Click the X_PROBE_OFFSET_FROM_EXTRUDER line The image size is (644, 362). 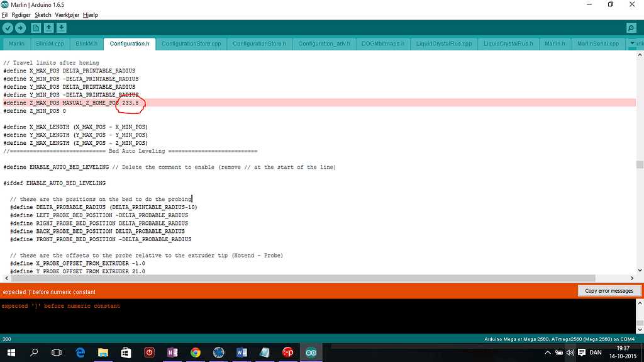[x=77, y=263]
